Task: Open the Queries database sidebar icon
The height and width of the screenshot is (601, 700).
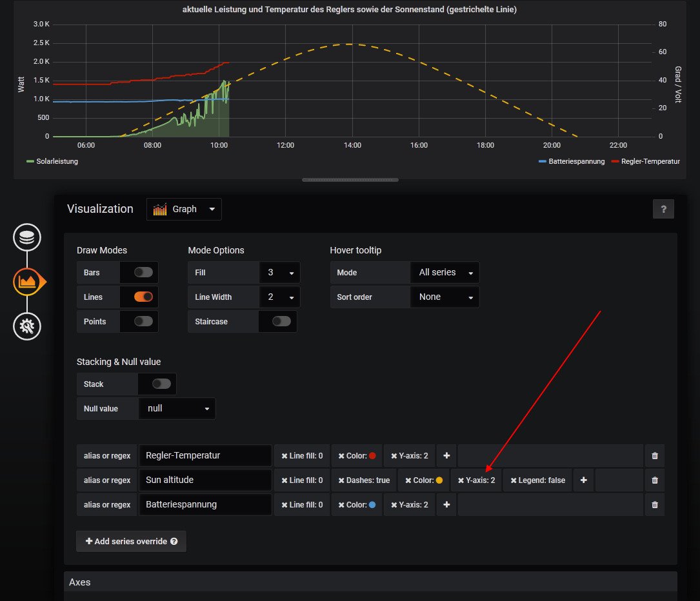Action: tap(26, 238)
